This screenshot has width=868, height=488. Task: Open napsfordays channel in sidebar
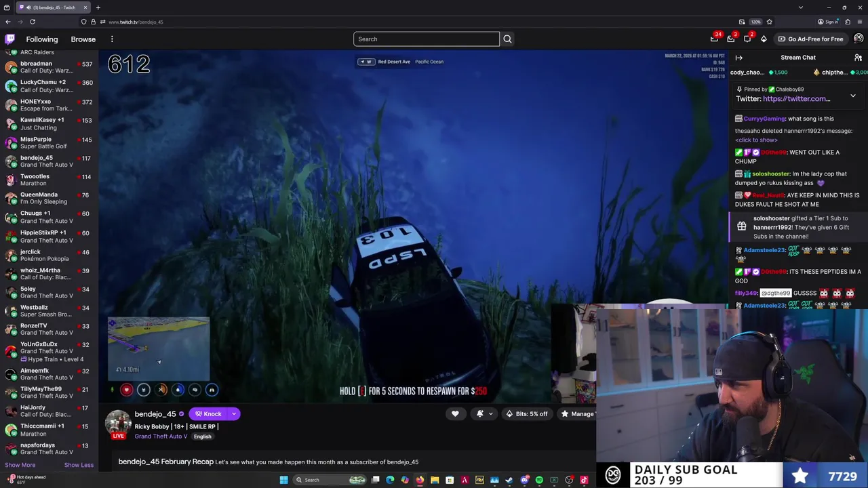pos(49,449)
